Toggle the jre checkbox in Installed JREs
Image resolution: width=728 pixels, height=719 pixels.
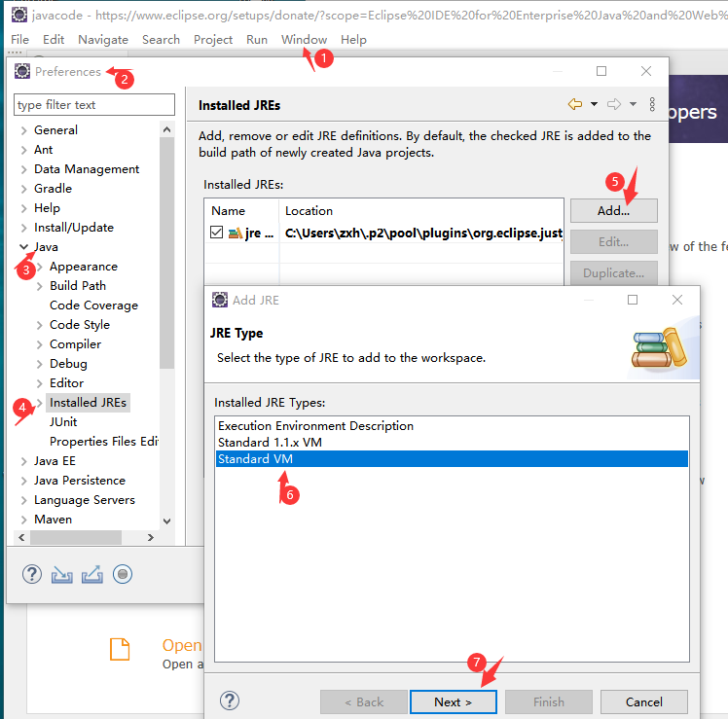(216, 233)
